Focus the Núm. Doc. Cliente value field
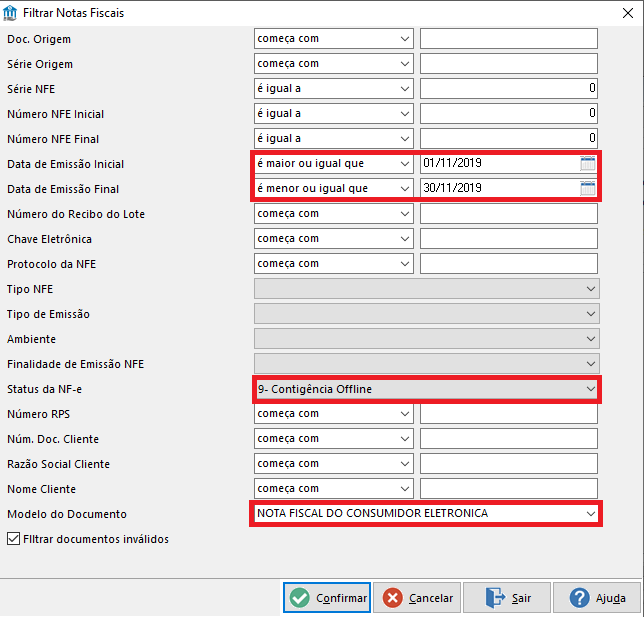 click(508, 439)
